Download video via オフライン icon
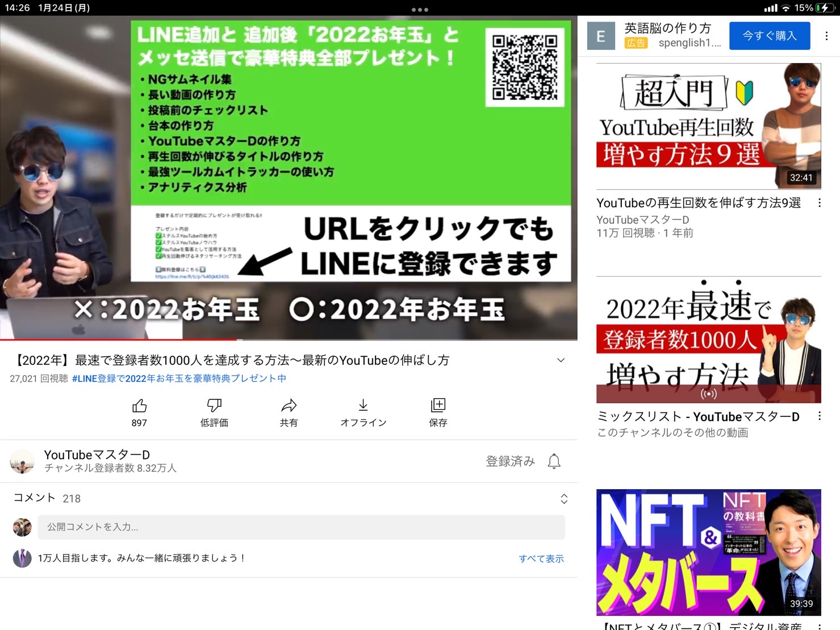840x630 pixels. coord(363,406)
